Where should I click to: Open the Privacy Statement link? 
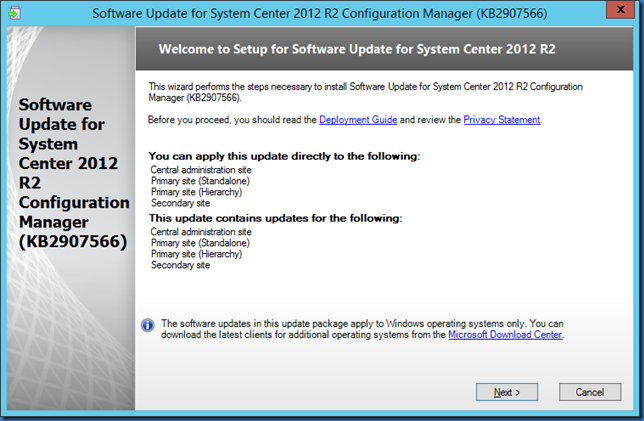pyautogui.click(x=502, y=120)
